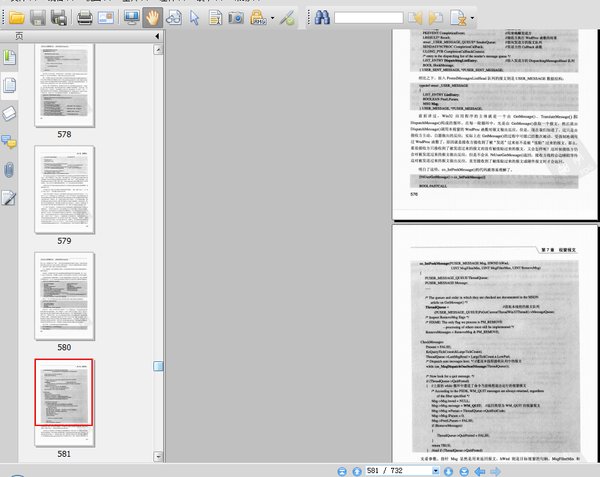Open the Attachments paperclip panel
600x477 pixels.
(9, 170)
